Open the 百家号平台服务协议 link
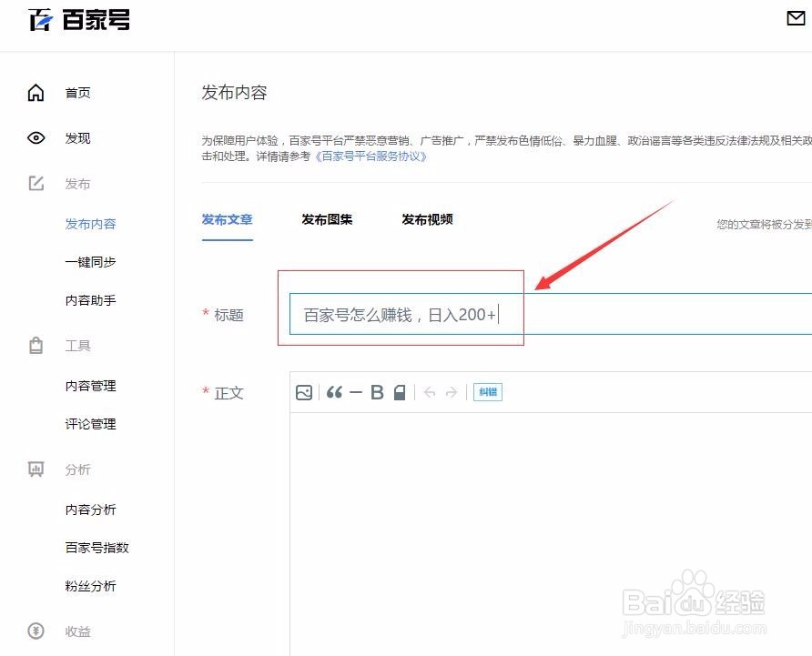The image size is (812, 656). pos(370,156)
